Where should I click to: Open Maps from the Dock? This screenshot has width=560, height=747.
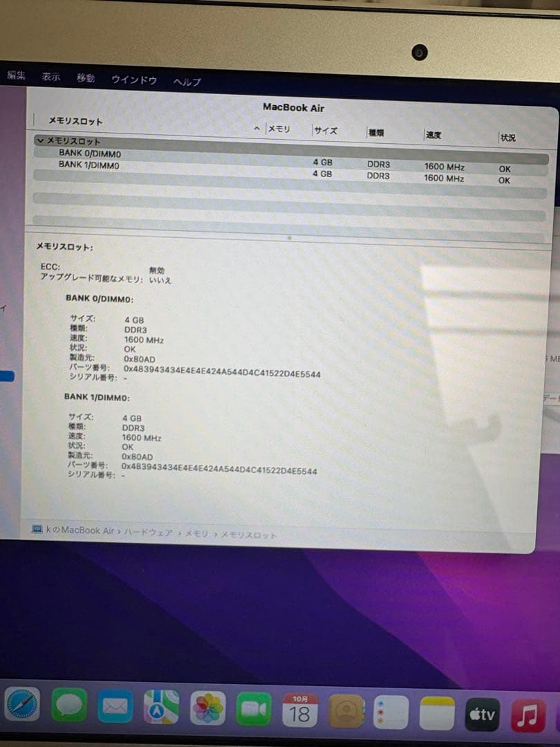point(161,708)
